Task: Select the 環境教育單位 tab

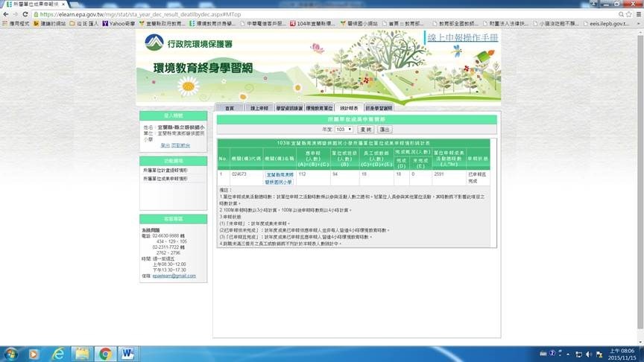Action: (x=319, y=108)
